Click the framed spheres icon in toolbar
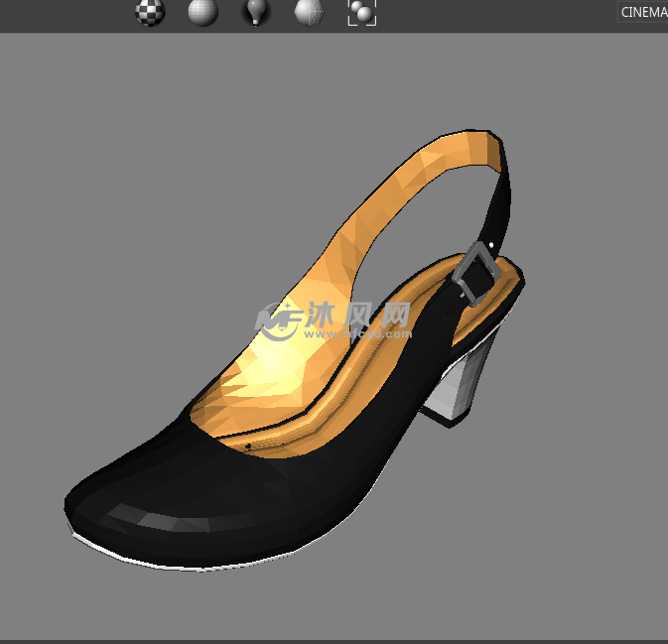This screenshot has height=644, width=668. click(361, 13)
